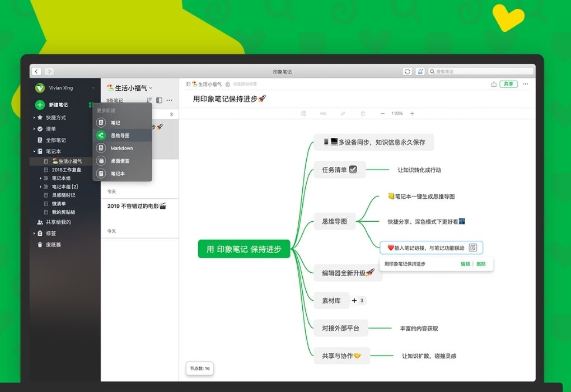Click the notebook icon in note breadcrumb
Viewport: 571px width, 392px height.
pos(188,84)
